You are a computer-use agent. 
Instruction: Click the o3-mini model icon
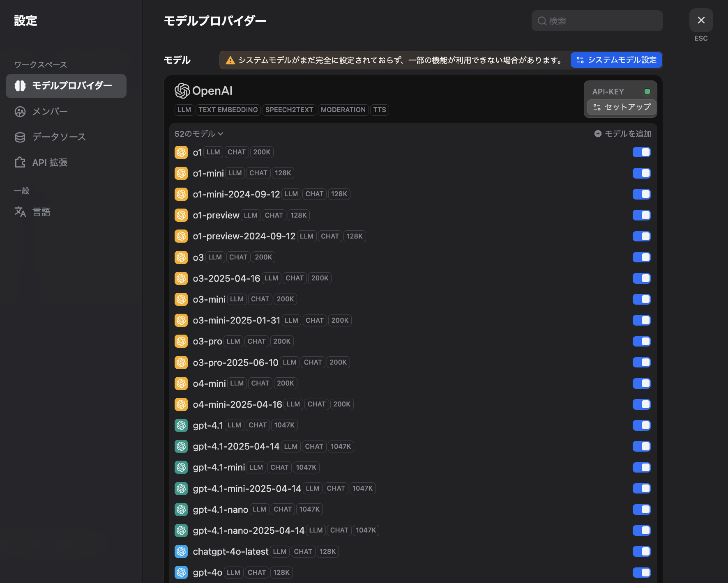181,299
